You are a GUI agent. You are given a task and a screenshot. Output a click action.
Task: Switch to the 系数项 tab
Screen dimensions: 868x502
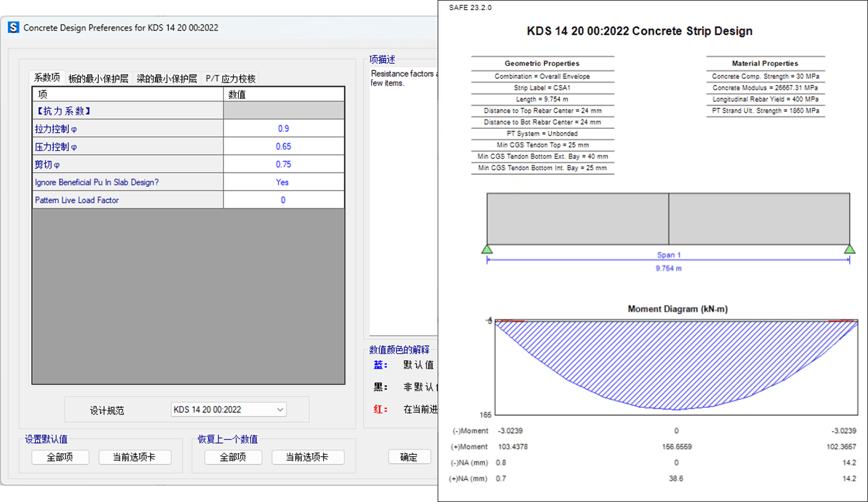click(x=47, y=78)
